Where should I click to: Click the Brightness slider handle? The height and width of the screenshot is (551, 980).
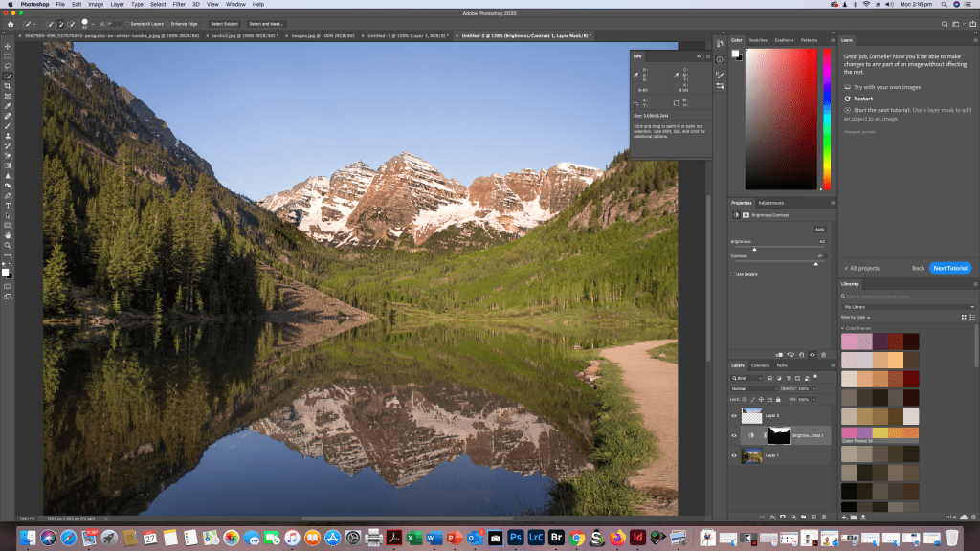(754, 249)
